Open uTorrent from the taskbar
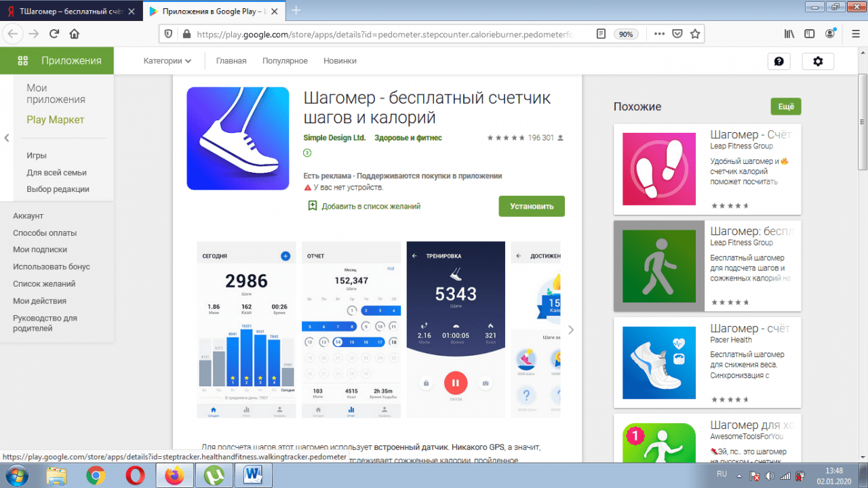 click(214, 476)
